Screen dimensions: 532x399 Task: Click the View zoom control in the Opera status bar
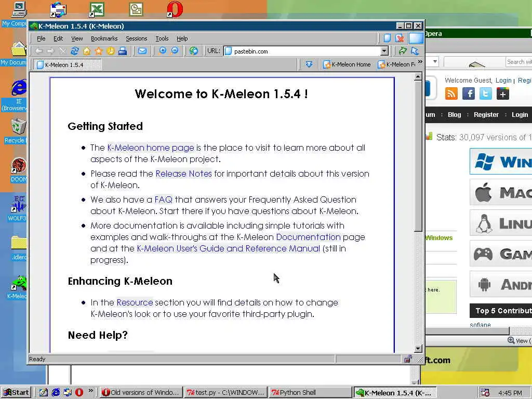click(x=519, y=340)
